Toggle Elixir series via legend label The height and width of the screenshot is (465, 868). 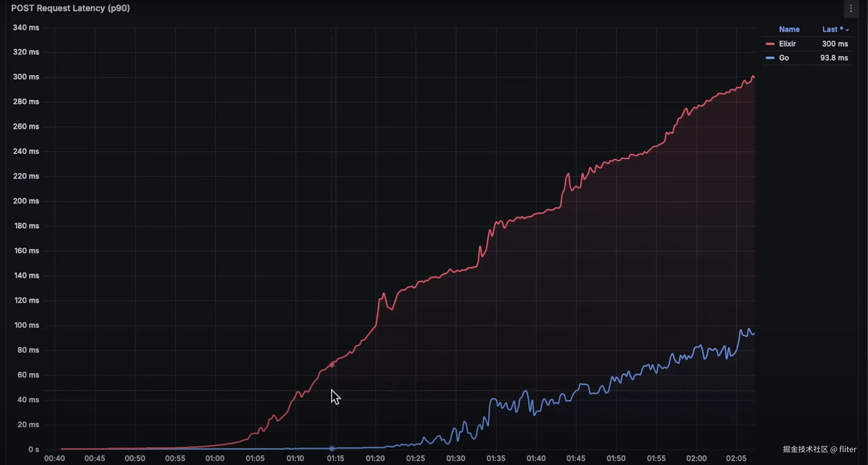point(787,44)
